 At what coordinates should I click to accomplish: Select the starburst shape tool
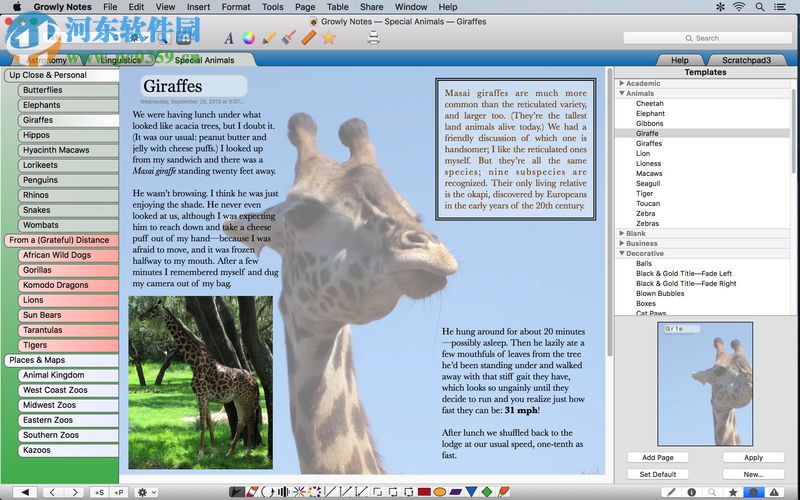coord(299,492)
